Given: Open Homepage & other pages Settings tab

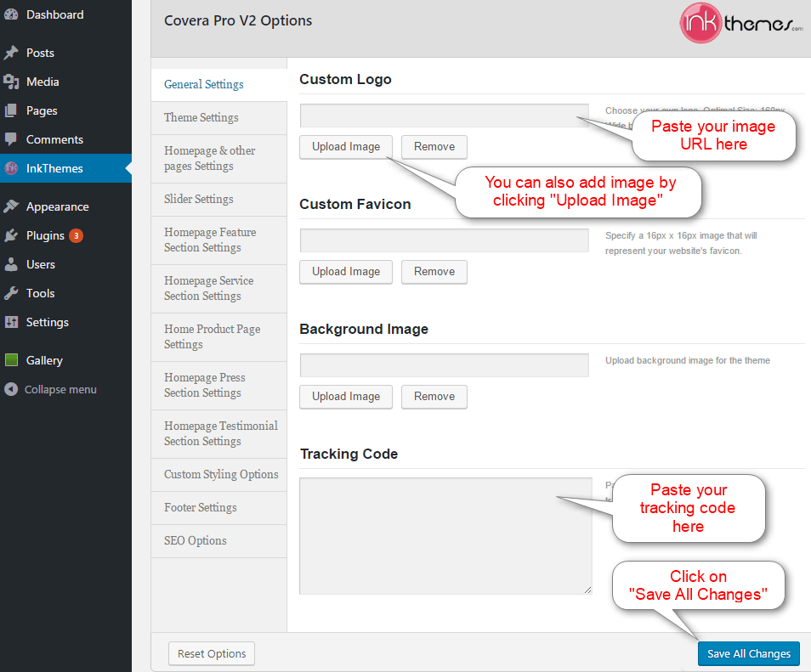Looking at the screenshot, I should [218, 159].
